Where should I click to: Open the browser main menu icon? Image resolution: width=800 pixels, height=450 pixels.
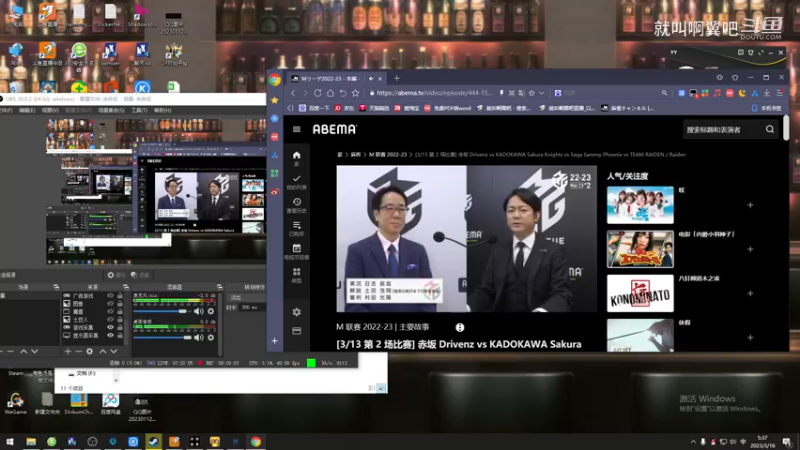(780, 93)
